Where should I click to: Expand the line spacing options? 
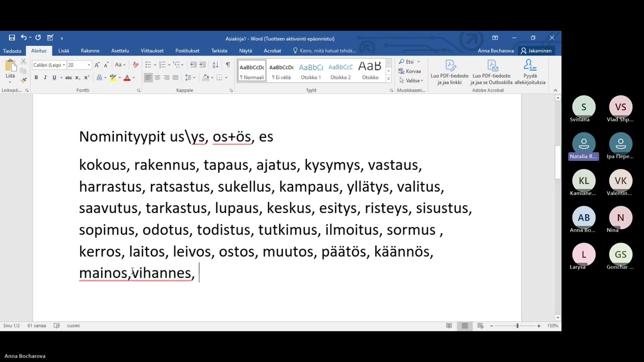tap(189, 77)
